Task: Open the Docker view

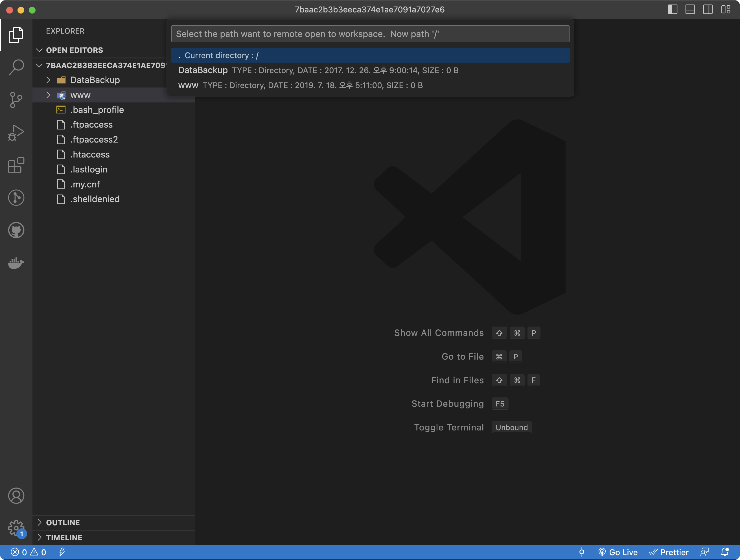Action: pos(16,263)
